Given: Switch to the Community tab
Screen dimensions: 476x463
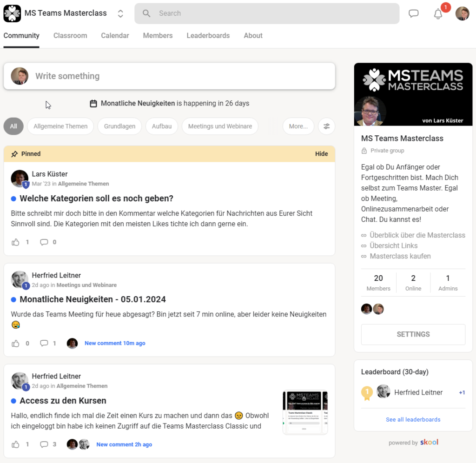Looking at the screenshot, I should point(21,35).
